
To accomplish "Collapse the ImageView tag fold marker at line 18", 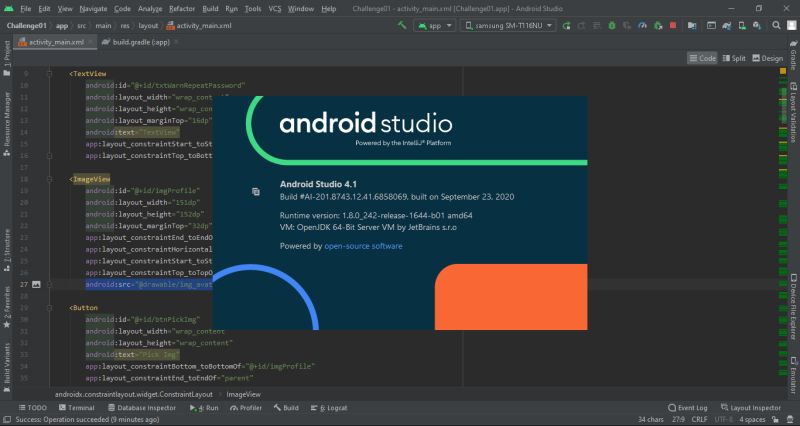I will pyautogui.click(x=49, y=179).
